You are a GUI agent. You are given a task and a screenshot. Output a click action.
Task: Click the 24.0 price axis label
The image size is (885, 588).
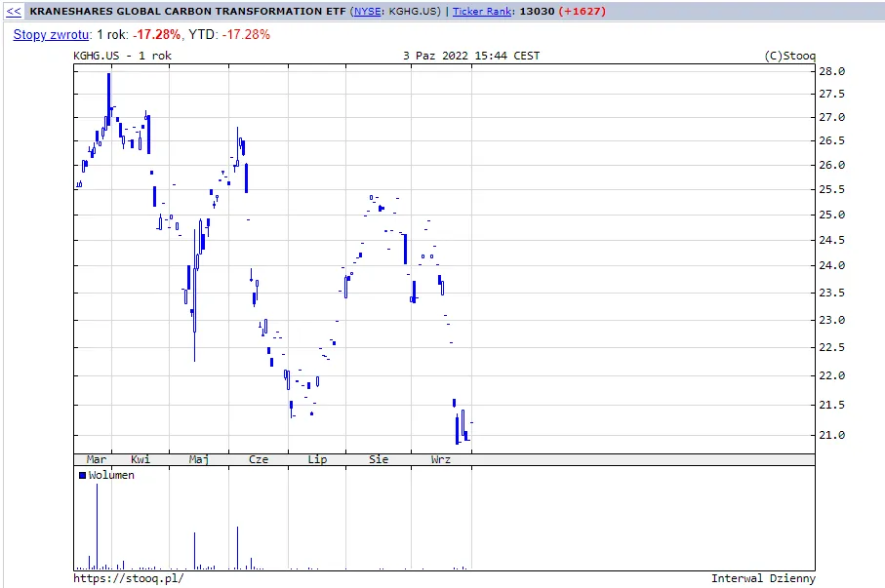(832, 265)
